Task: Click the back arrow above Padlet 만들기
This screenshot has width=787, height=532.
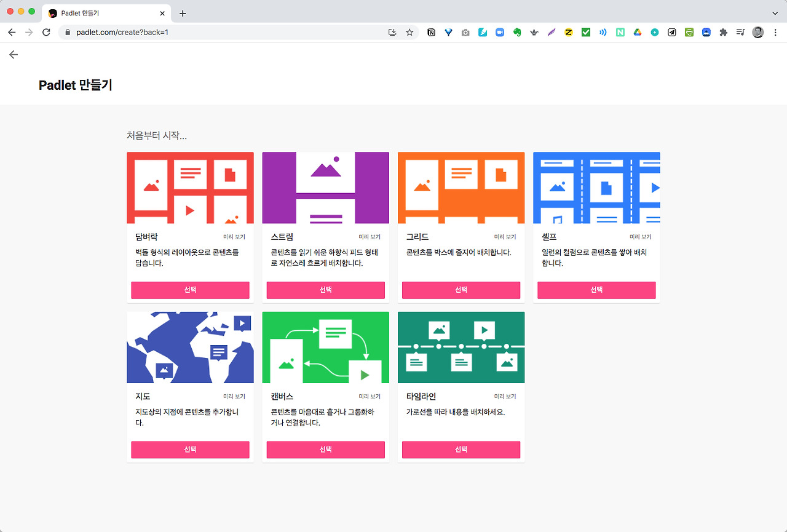Action: [14, 55]
